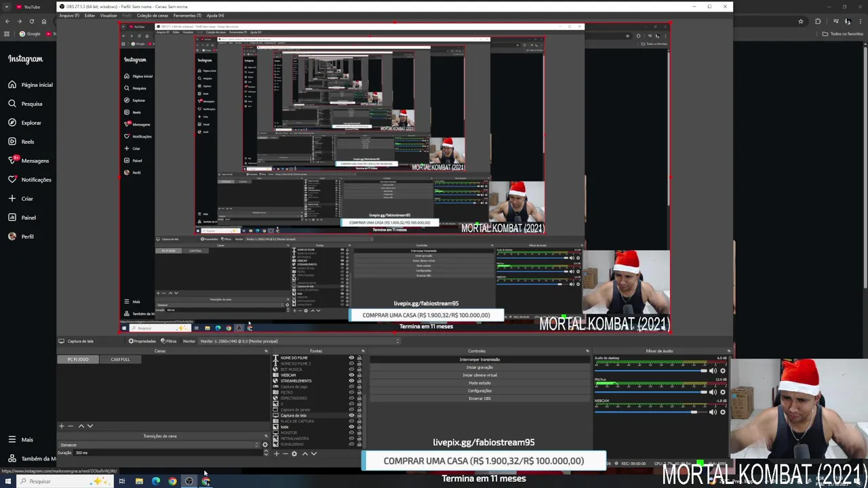Click the Instagram logo text

point(25,59)
